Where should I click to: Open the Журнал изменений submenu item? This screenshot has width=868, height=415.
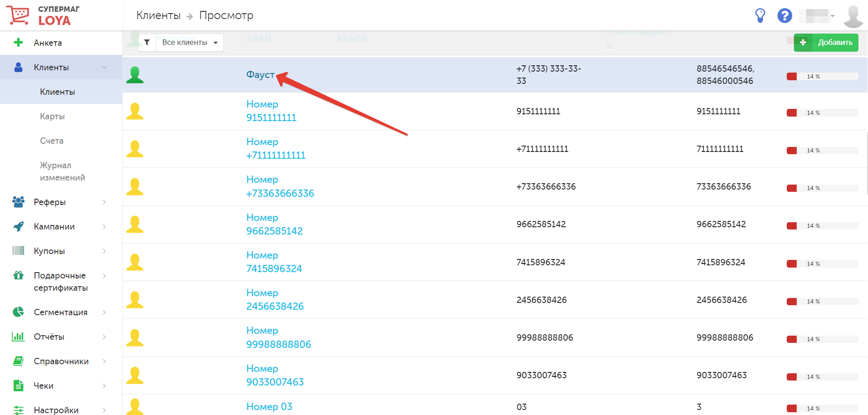pos(62,171)
